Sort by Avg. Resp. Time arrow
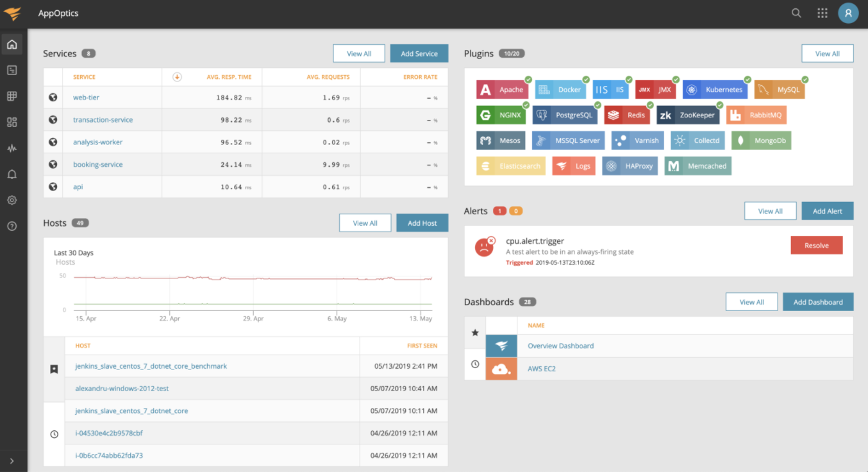 click(178, 77)
